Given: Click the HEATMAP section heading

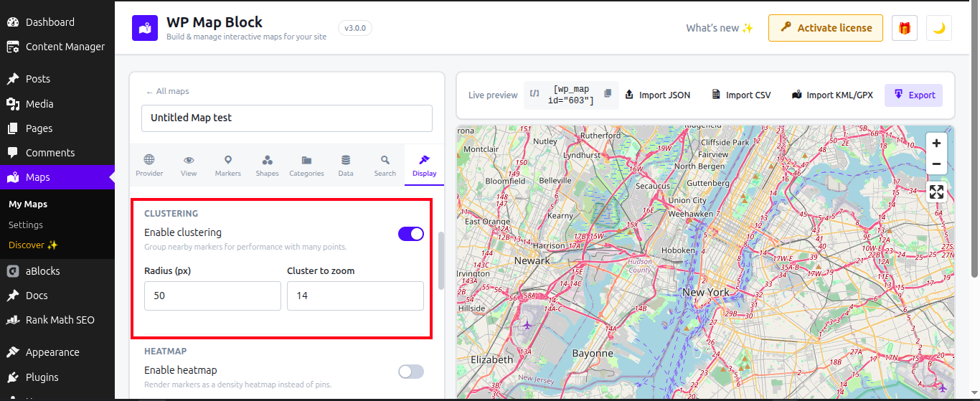Looking at the screenshot, I should (165, 352).
